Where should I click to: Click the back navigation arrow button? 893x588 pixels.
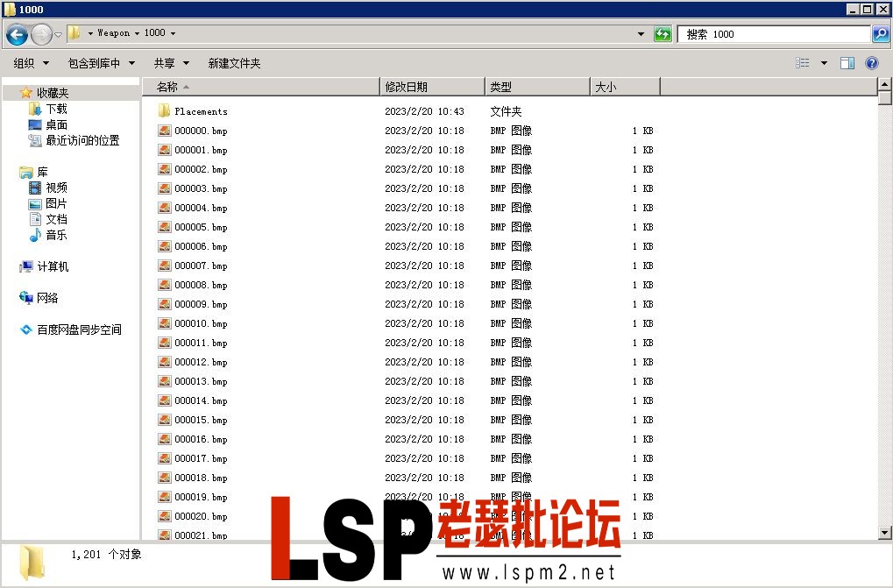[16, 33]
